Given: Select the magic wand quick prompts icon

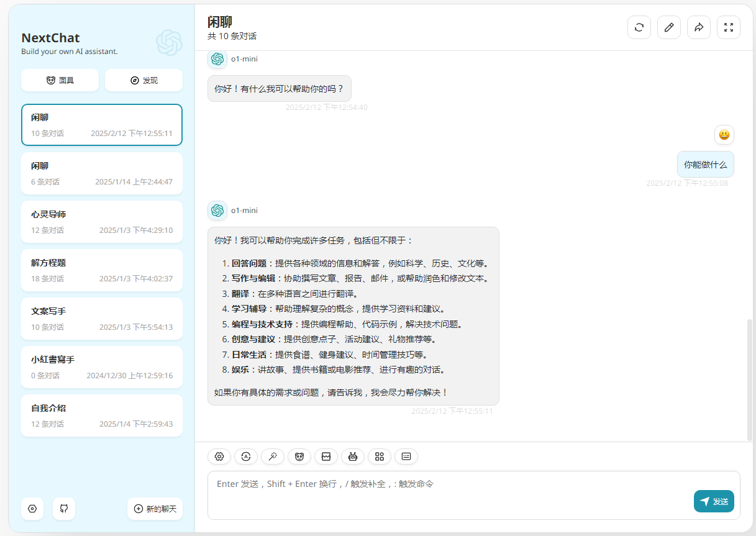Looking at the screenshot, I should 272,457.
